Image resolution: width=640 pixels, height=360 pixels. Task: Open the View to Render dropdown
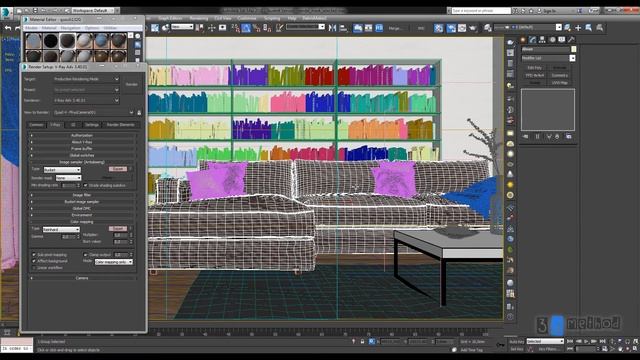(x=93, y=112)
